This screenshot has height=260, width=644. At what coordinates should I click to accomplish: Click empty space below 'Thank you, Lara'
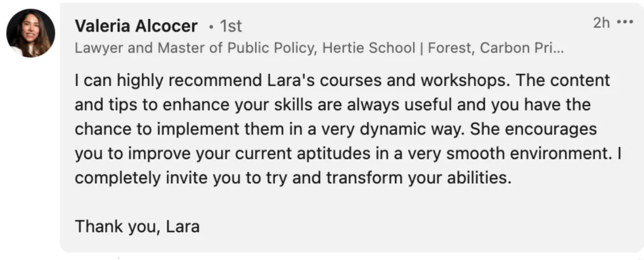click(352, 244)
